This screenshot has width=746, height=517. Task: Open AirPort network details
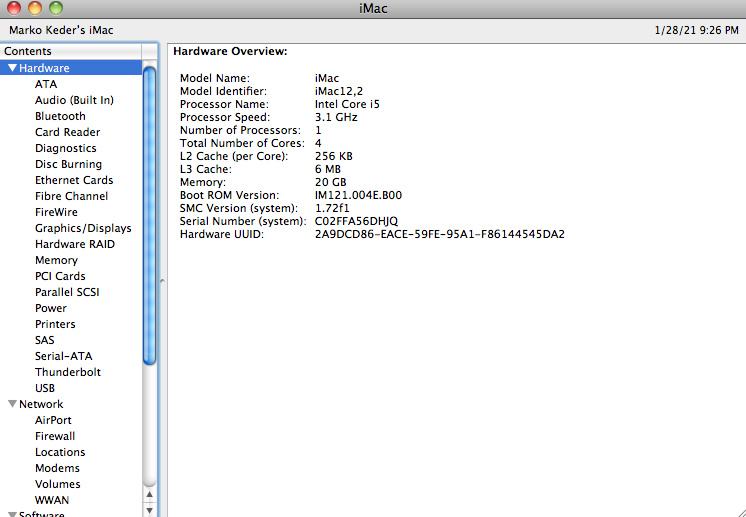tap(53, 420)
